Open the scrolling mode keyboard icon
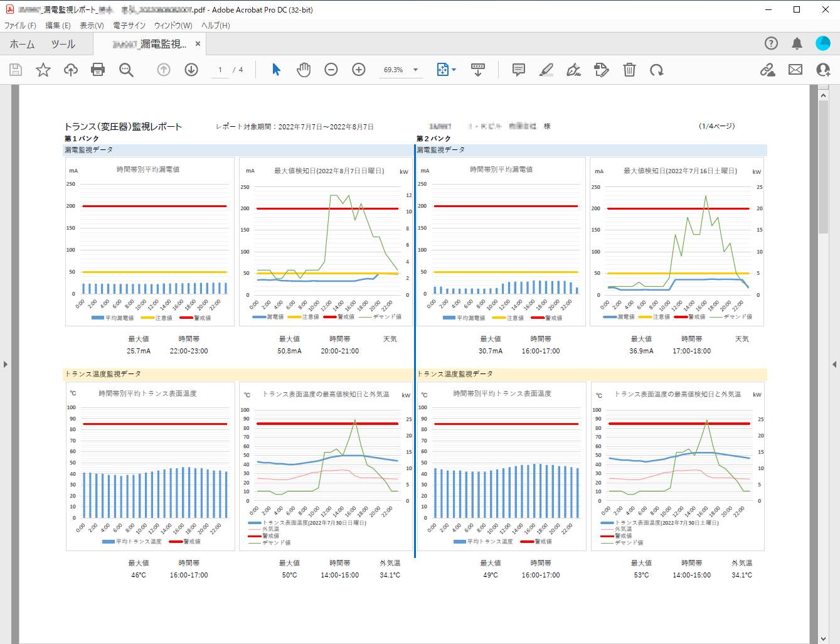 (478, 70)
